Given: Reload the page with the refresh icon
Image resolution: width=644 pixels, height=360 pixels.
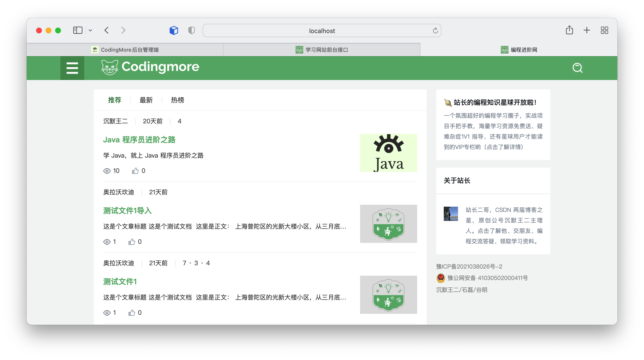Looking at the screenshot, I should point(435,30).
